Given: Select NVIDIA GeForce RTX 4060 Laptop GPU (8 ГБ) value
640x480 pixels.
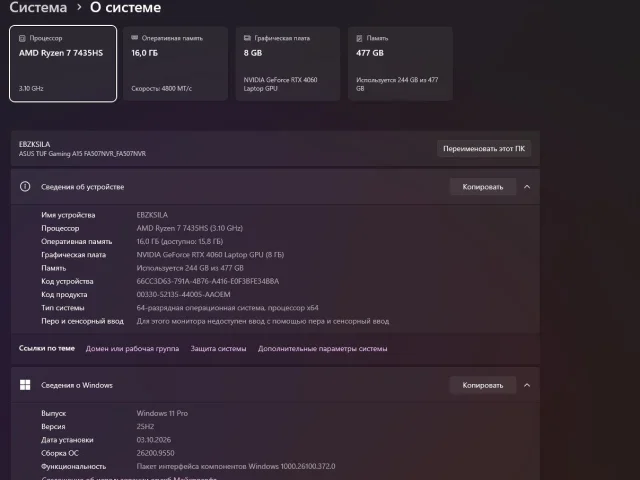Looking at the screenshot, I should (x=210, y=255).
